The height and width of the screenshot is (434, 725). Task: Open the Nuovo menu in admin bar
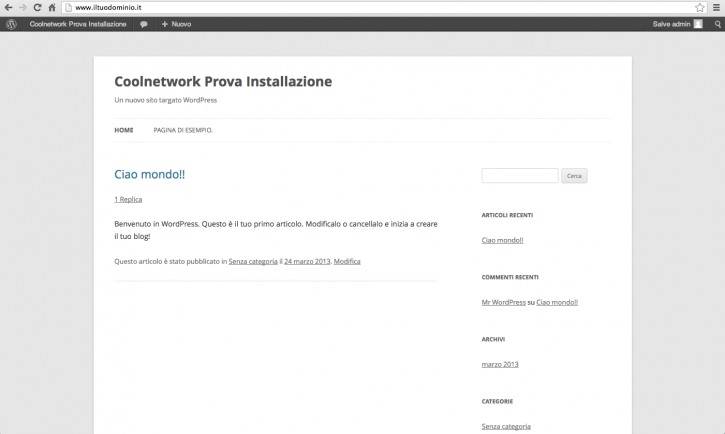(176, 24)
